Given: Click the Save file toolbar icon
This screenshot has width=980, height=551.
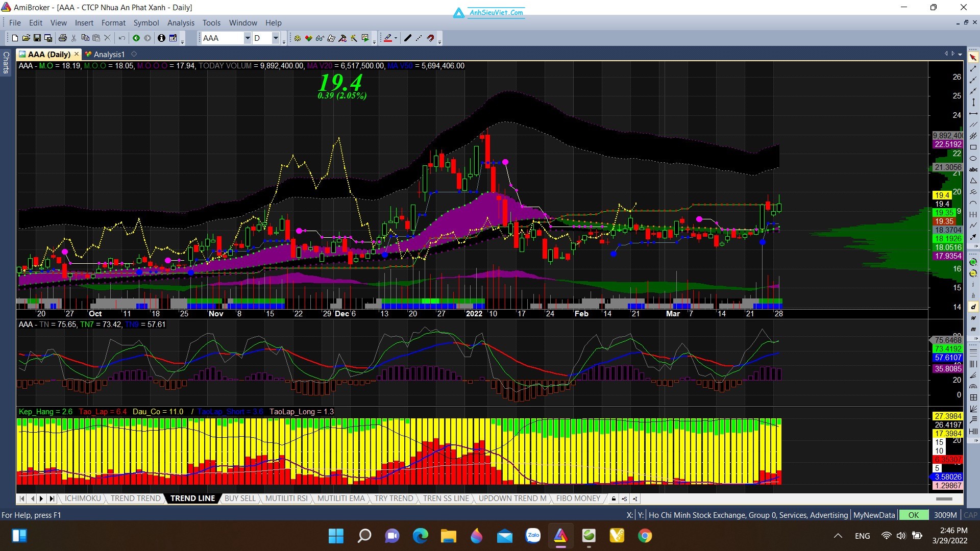Looking at the screenshot, I should [37, 38].
